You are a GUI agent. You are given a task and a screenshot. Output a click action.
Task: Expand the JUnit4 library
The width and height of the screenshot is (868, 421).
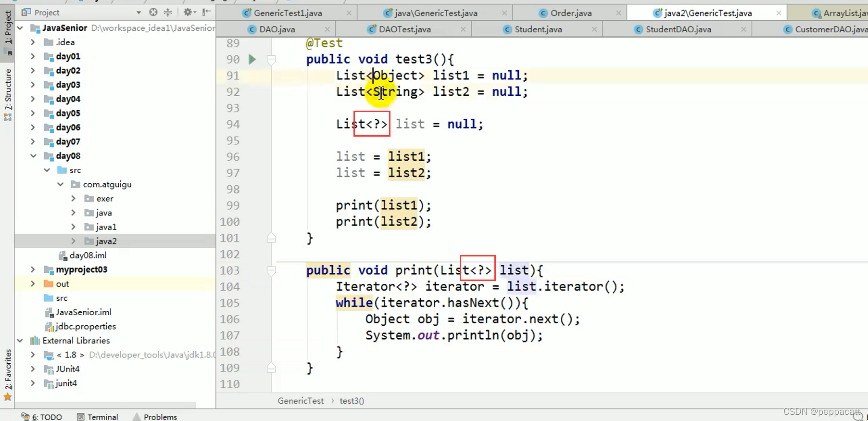(33, 369)
